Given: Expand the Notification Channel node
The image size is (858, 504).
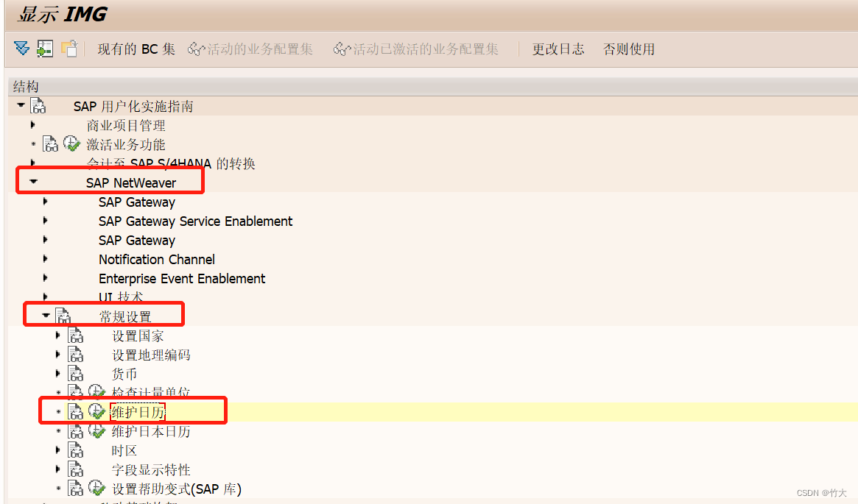Looking at the screenshot, I should 46,258.
